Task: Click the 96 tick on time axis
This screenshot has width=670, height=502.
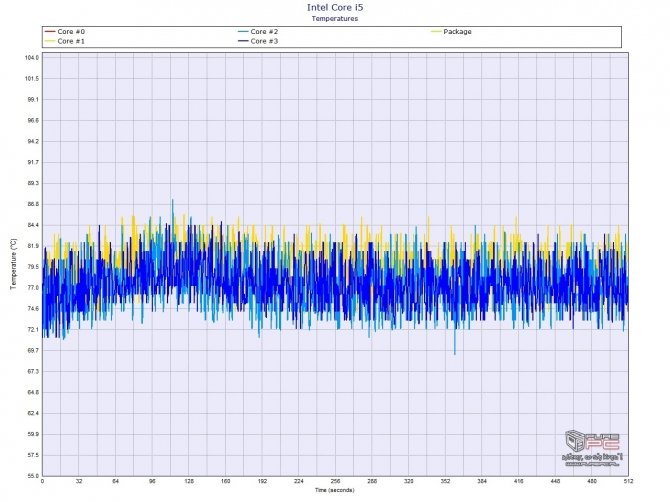Action: click(x=153, y=481)
